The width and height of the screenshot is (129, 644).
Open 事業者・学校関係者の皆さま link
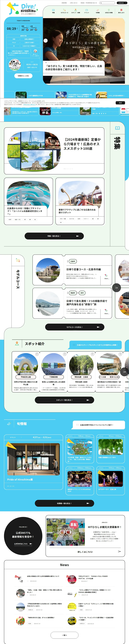click(89, 3)
